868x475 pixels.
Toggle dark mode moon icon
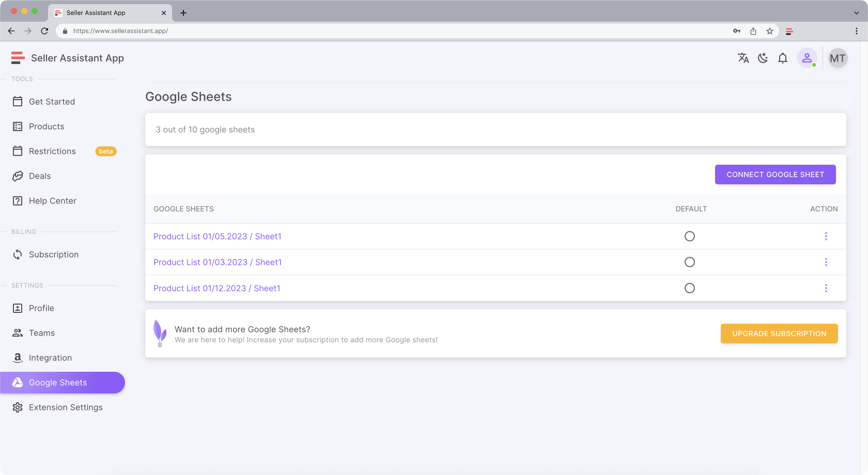point(763,58)
